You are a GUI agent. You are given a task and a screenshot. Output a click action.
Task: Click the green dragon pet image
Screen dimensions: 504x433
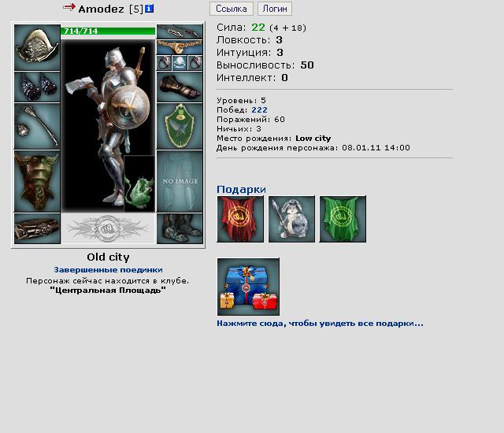[139, 183]
